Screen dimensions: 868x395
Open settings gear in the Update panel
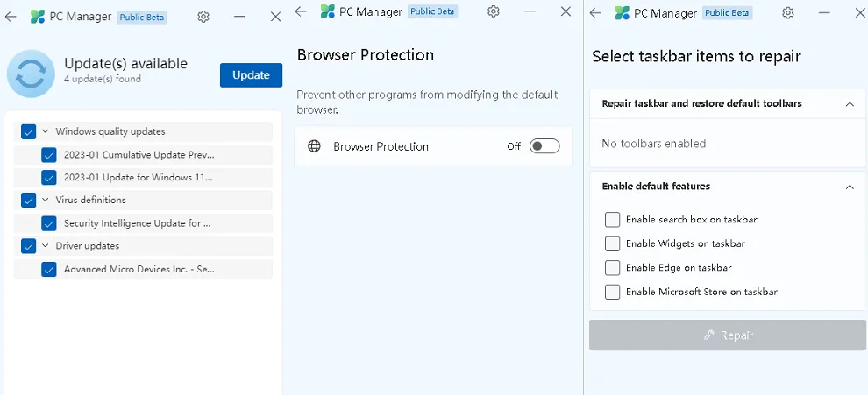pos(203,17)
